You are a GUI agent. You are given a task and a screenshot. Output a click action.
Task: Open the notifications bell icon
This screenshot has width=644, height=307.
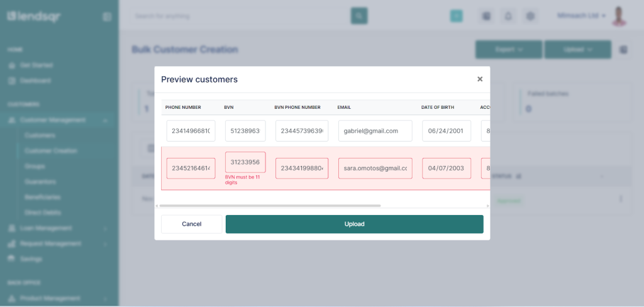pos(508,16)
